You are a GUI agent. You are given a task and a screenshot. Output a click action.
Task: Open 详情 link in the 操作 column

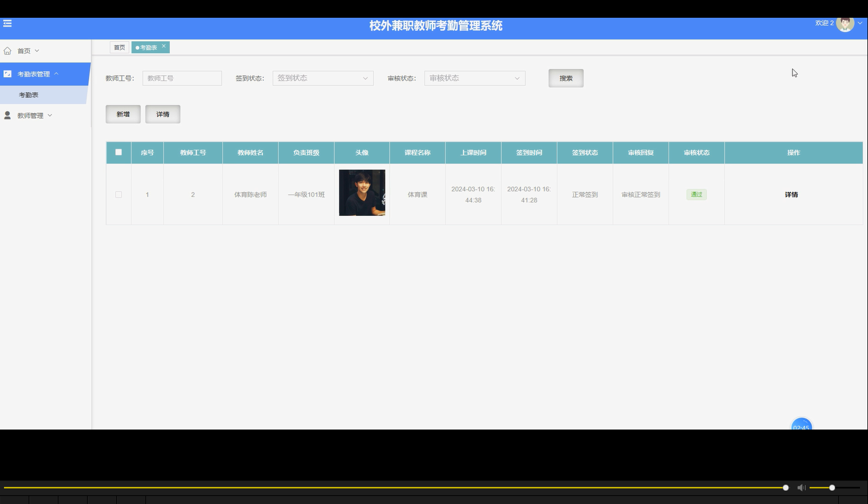791,195
